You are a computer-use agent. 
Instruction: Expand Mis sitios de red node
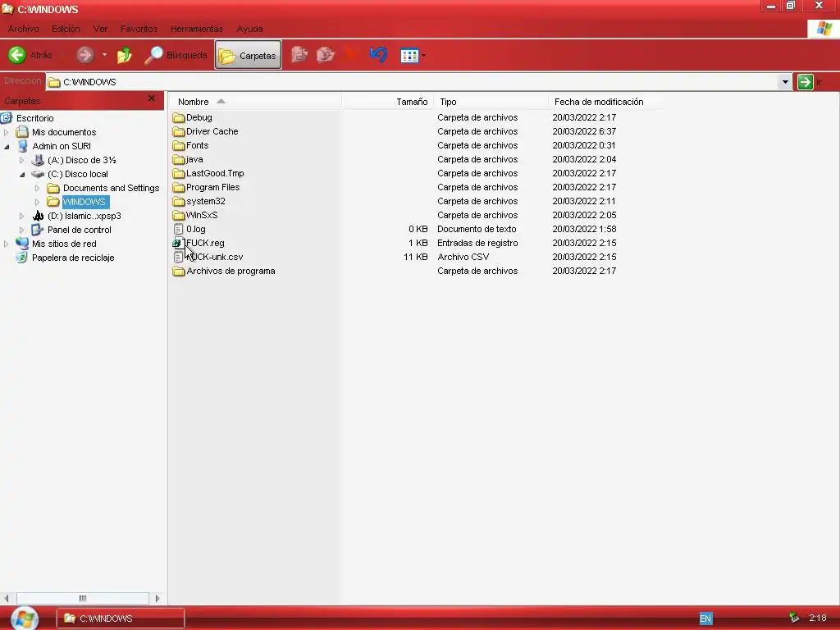coord(7,244)
